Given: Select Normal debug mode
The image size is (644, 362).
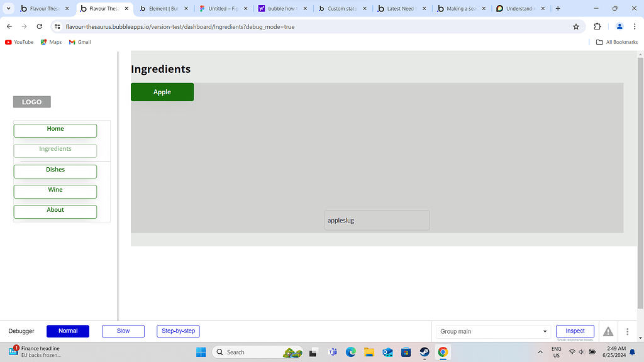Looking at the screenshot, I should [67, 331].
